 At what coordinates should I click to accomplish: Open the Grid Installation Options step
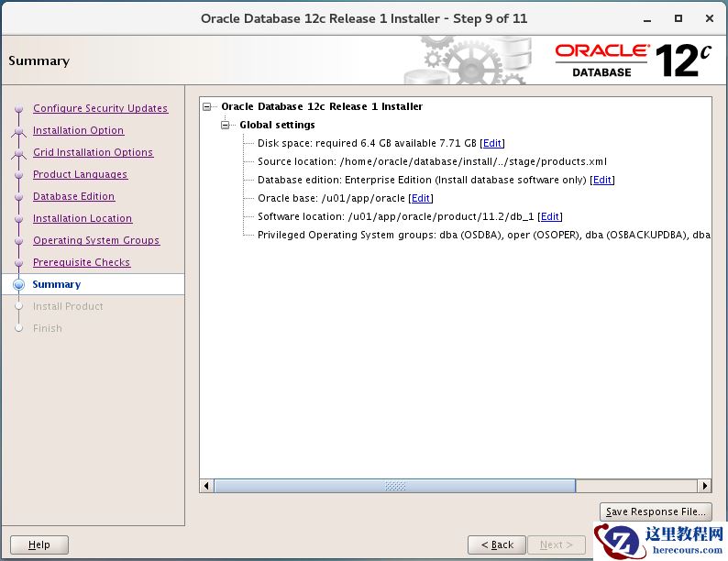[93, 152]
